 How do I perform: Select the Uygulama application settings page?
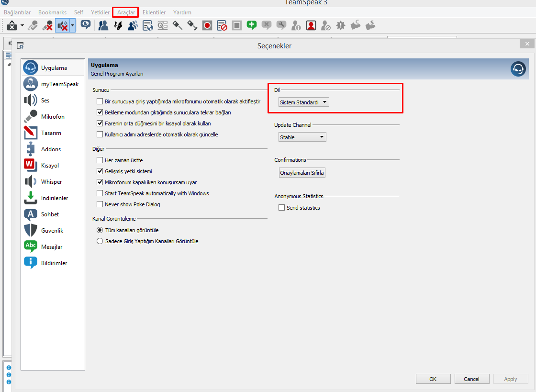click(x=53, y=67)
